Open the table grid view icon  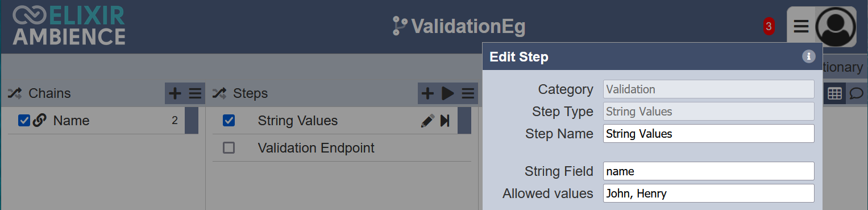(x=834, y=94)
